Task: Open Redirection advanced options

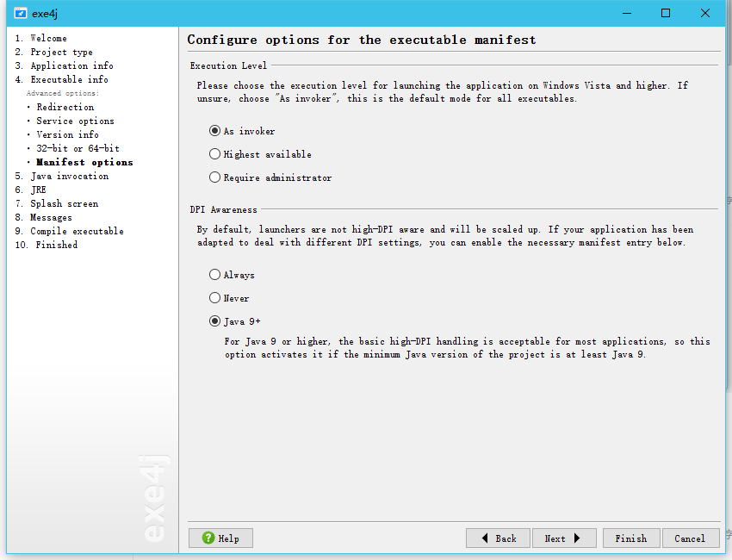Action: tap(65, 107)
